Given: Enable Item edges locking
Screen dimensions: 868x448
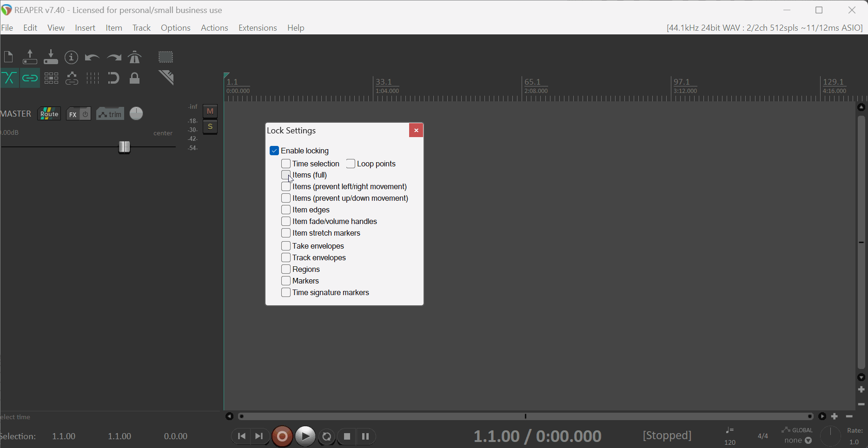Looking at the screenshot, I should coord(286,210).
